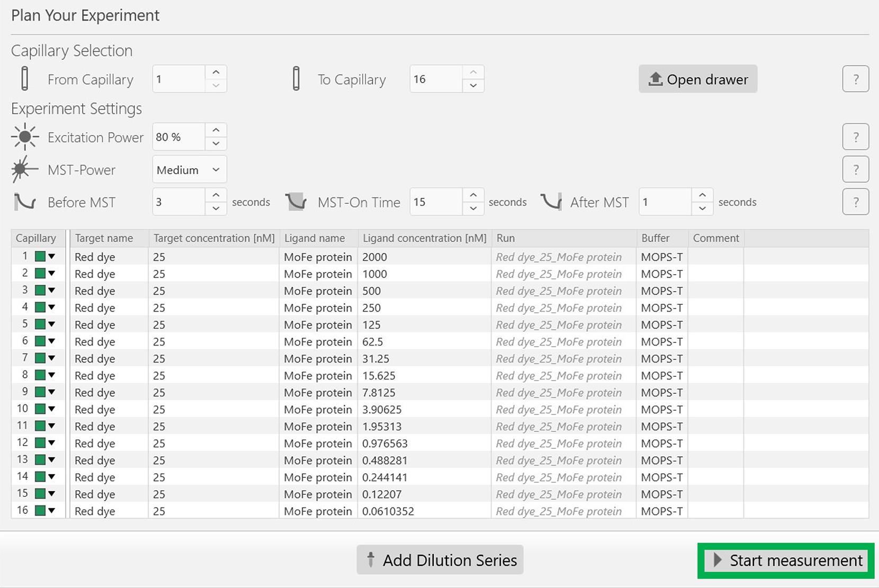Image resolution: width=879 pixels, height=588 pixels.
Task: Open help for MST-Power
Action: (856, 169)
